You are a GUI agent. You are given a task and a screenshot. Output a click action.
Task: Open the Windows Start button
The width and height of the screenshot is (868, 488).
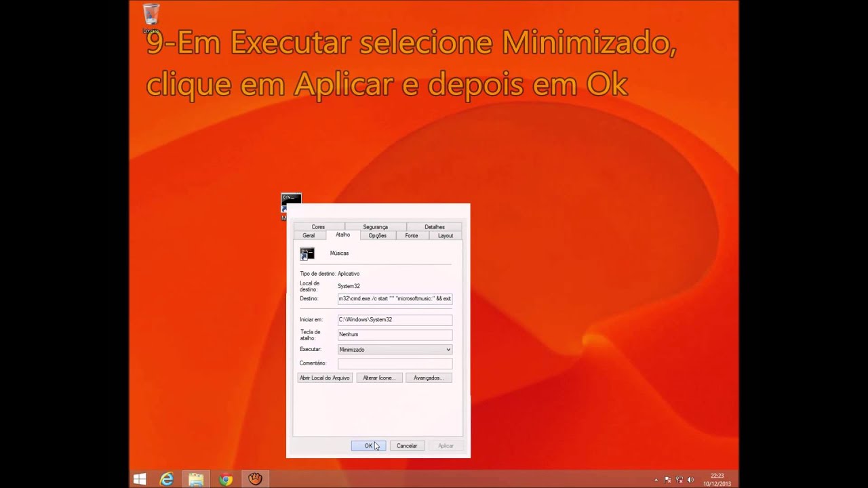(140, 479)
